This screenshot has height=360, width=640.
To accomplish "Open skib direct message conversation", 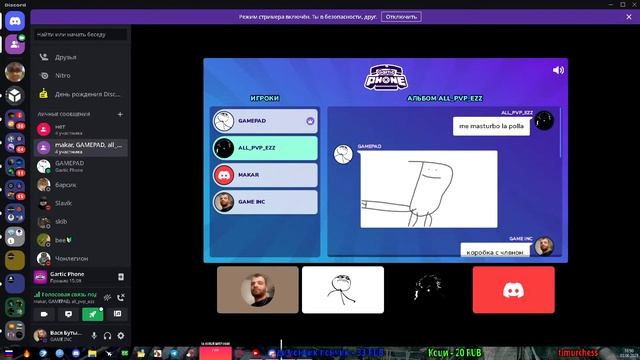I will pos(80,222).
